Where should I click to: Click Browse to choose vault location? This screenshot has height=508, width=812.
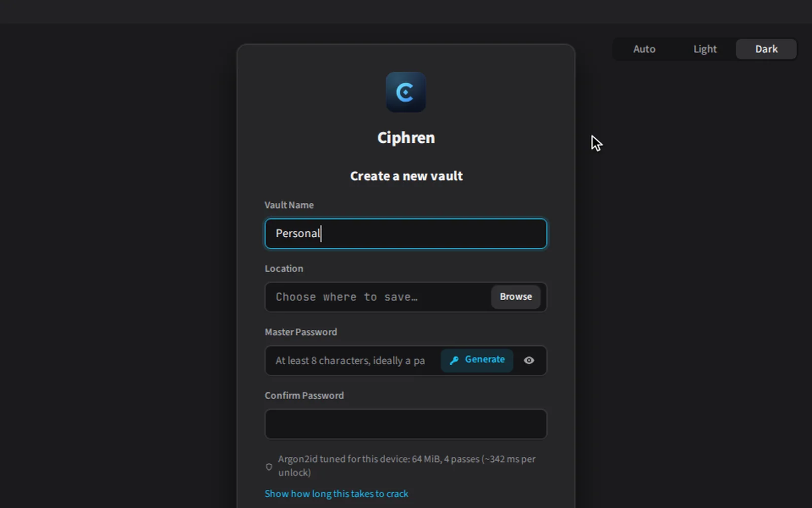click(x=516, y=297)
